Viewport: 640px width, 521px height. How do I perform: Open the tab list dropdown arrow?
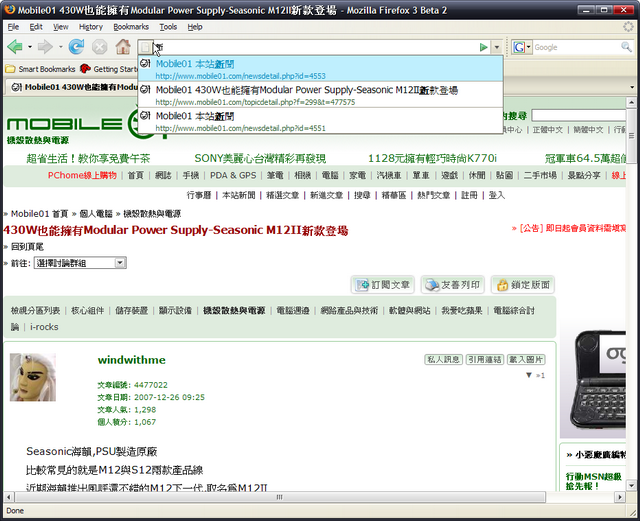[632, 87]
